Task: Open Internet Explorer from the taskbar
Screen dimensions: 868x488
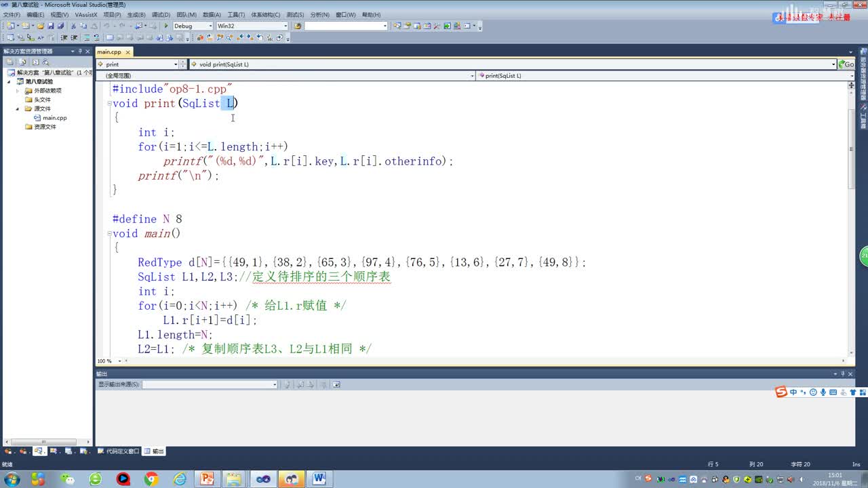Action: click(x=179, y=479)
